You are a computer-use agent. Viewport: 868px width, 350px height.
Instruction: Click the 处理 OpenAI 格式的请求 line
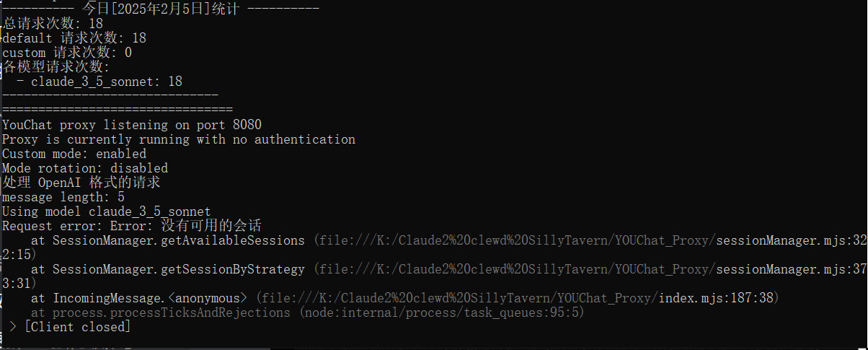point(81,183)
